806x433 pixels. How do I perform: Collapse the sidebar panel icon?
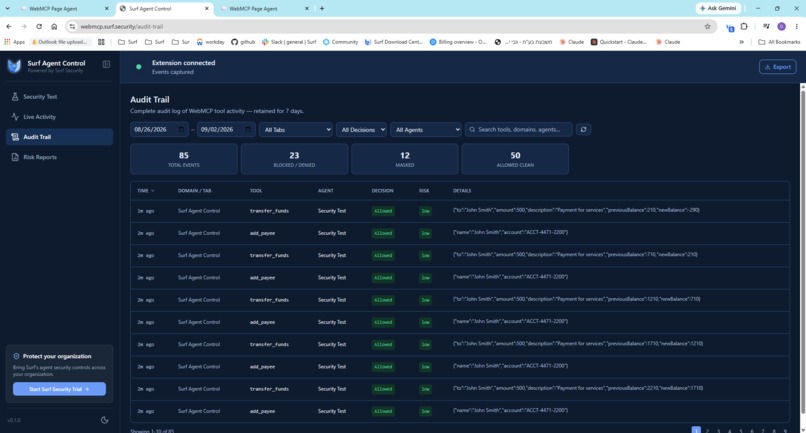pyautogui.click(x=106, y=64)
